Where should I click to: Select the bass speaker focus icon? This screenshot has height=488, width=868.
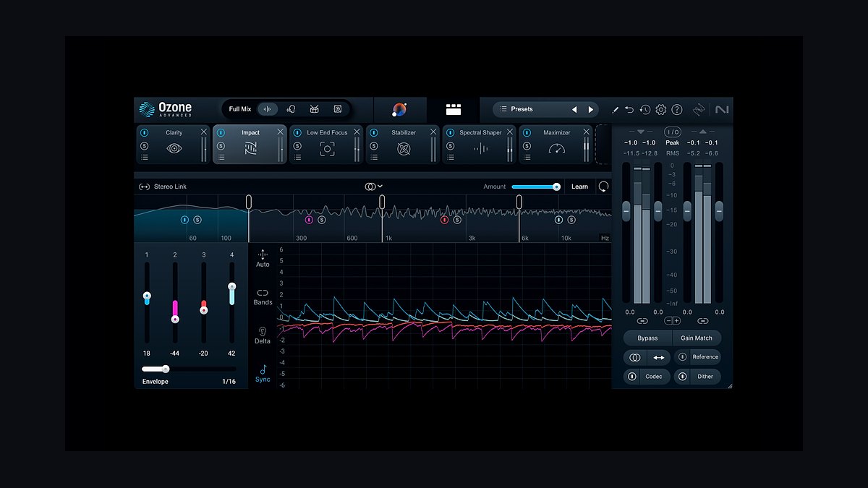click(338, 109)
